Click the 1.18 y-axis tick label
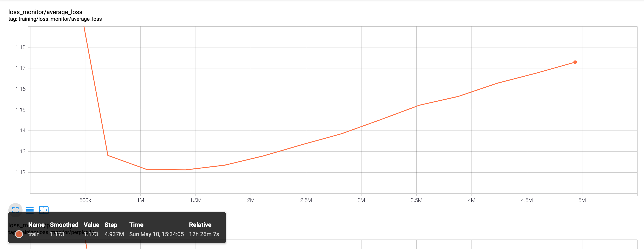The height and width of the screenshot is (249, 644). tap(21, 47)
